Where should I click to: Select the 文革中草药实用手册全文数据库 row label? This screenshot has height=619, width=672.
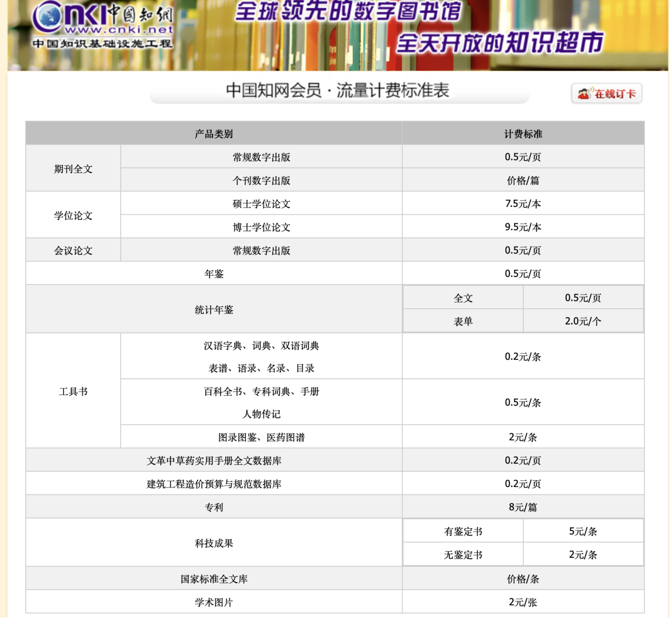(214, 461)
